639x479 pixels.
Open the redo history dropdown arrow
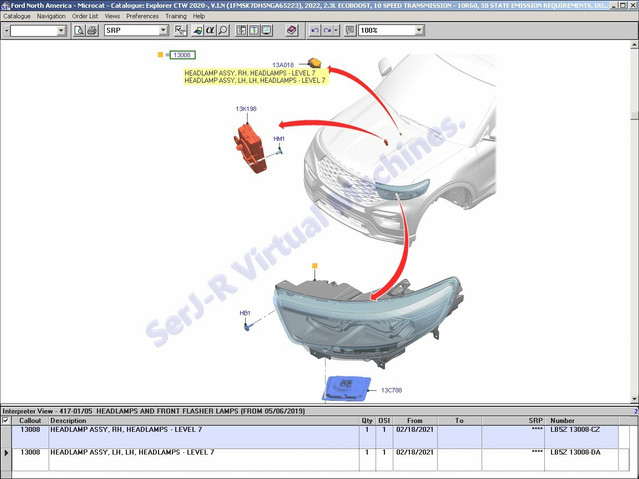click(336, 30)
